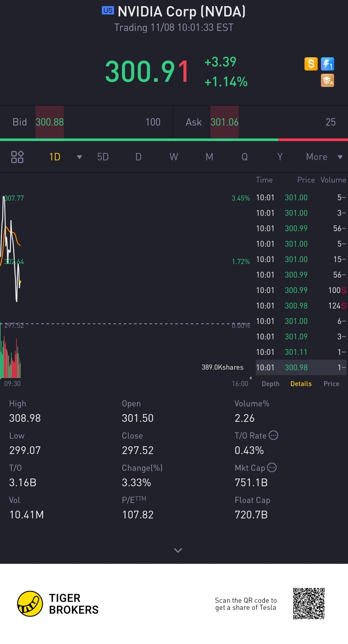Tap the Bid price 300.88

[x=50, y=122]
